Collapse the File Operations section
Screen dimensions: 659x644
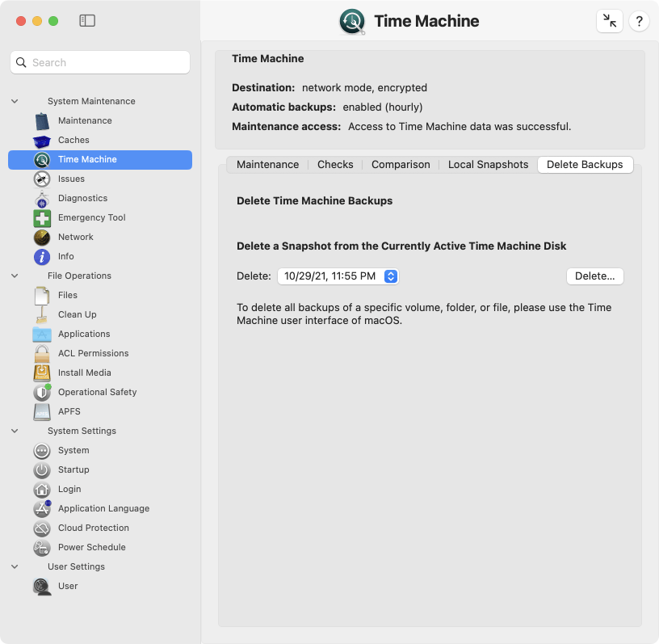click(15, 276)
